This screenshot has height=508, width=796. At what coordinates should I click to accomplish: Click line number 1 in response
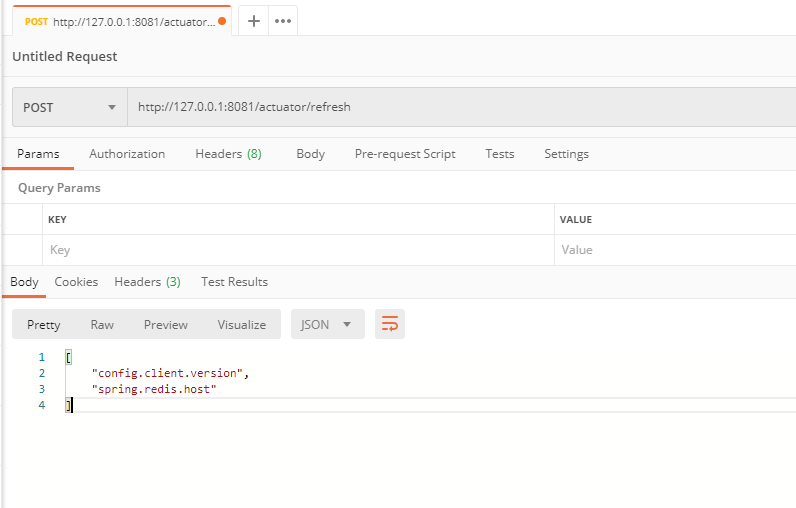(x=42, y=357)
